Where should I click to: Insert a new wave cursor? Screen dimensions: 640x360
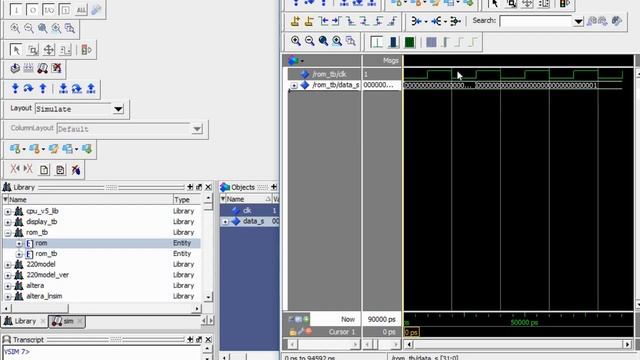(295, 21)
